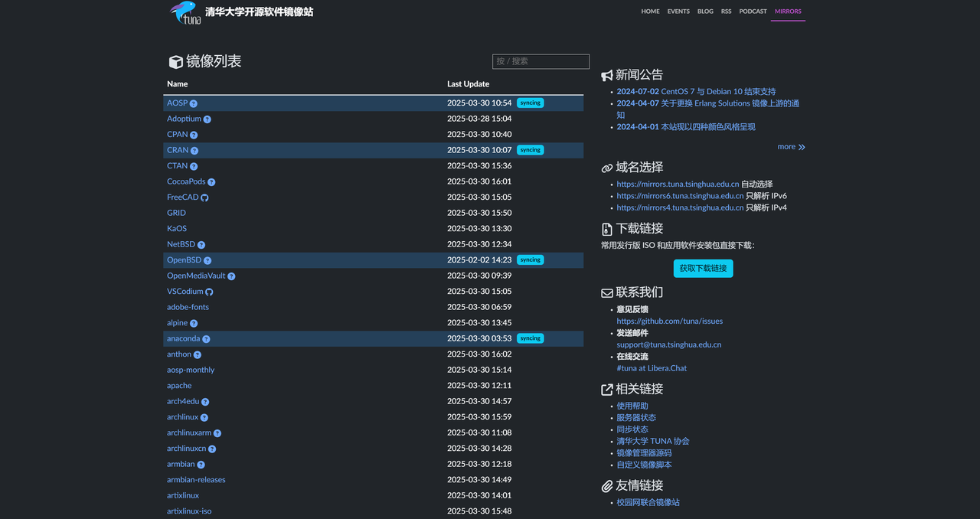The height and width of the screenshot is (519, 980).
Task: Click help icon next to armbian
Action: point(201,465)
